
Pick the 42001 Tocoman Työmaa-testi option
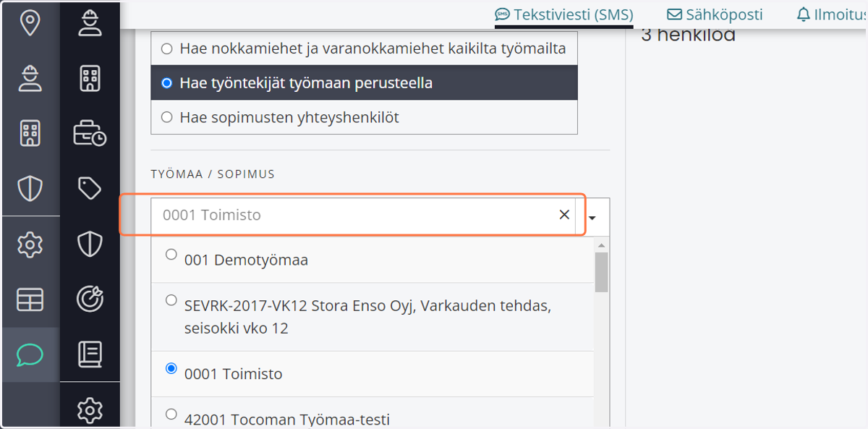coord(373,414)
